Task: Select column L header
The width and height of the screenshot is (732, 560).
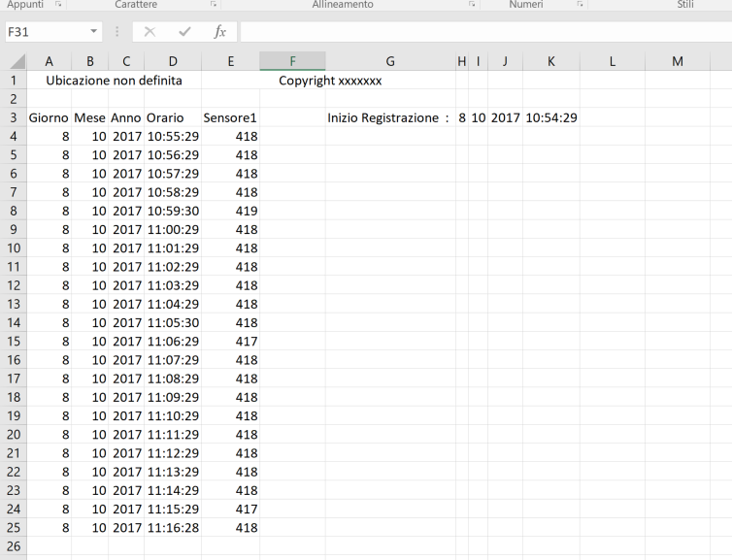Action: [x=612, y=61]
